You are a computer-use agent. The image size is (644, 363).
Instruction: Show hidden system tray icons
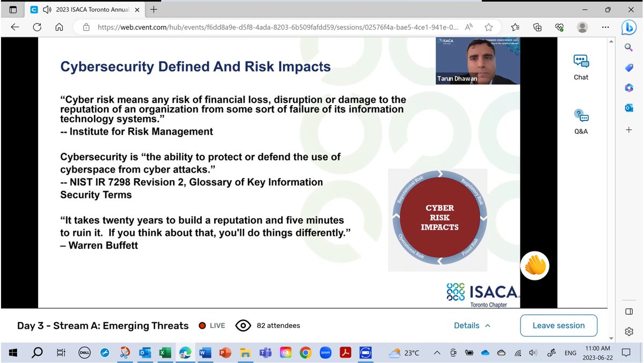point(436,353)
